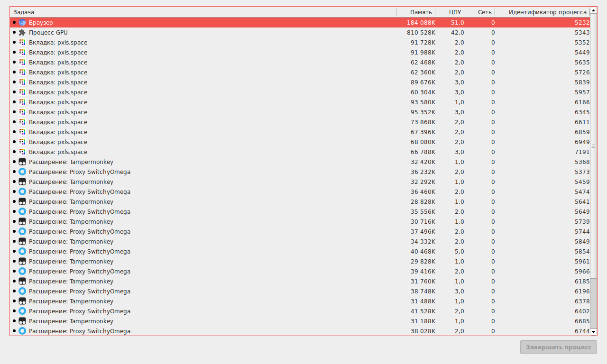Click the pxls.space tab icon for process 5352
This screenshot has width=607, height=364.
tap(22, 43)
